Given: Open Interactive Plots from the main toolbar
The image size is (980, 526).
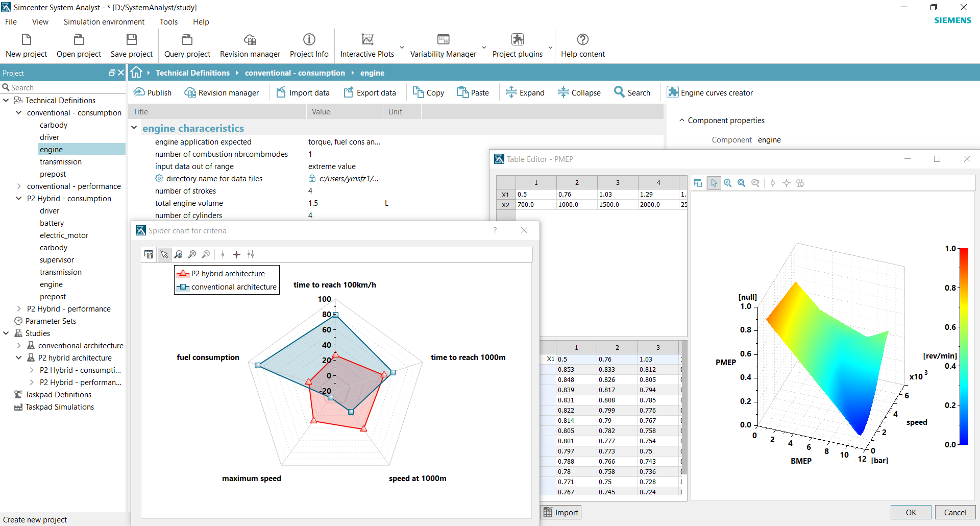Looking at the screenshot, I should pyautogui.click(x=367, y=45).
